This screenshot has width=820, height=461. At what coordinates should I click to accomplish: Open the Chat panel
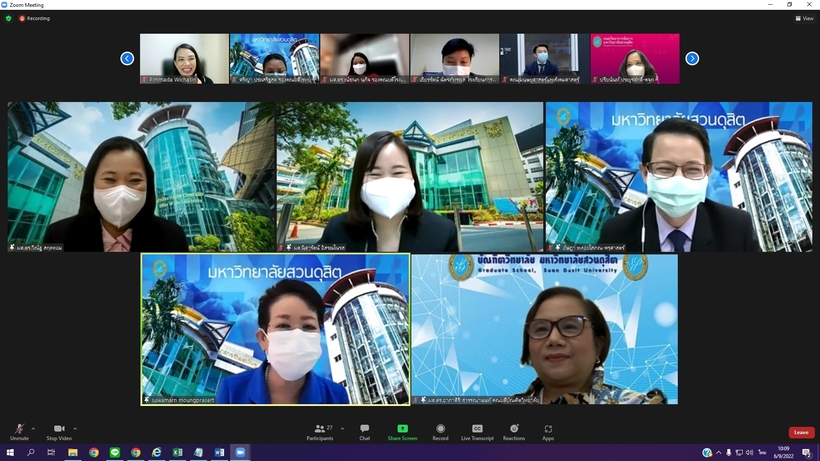(x=365, y=432)
